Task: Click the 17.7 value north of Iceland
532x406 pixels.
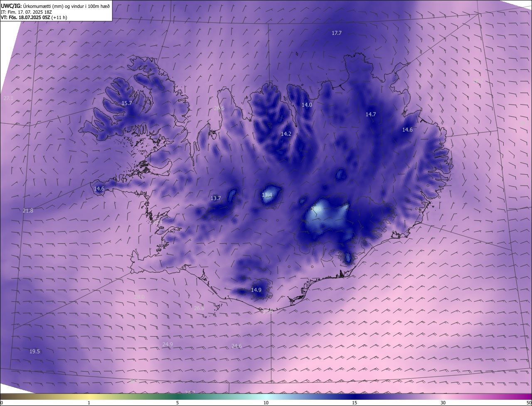Action: pos(337,33)
